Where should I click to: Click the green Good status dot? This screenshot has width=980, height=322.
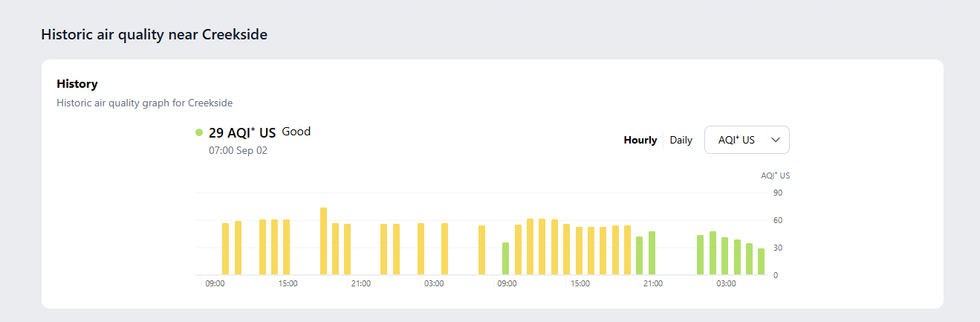[199, 132]
